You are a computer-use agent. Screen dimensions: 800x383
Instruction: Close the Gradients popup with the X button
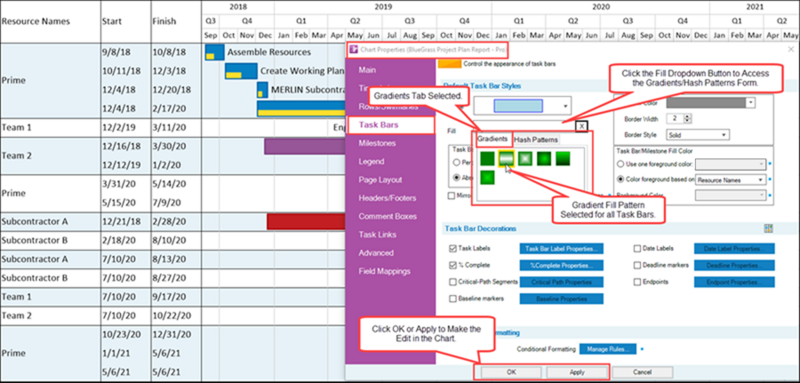[582, 126]
